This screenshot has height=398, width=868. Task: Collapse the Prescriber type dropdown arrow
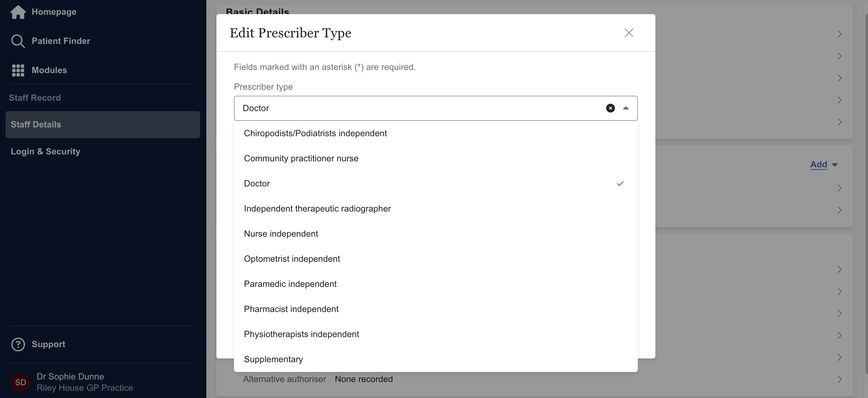click(626, 108)
